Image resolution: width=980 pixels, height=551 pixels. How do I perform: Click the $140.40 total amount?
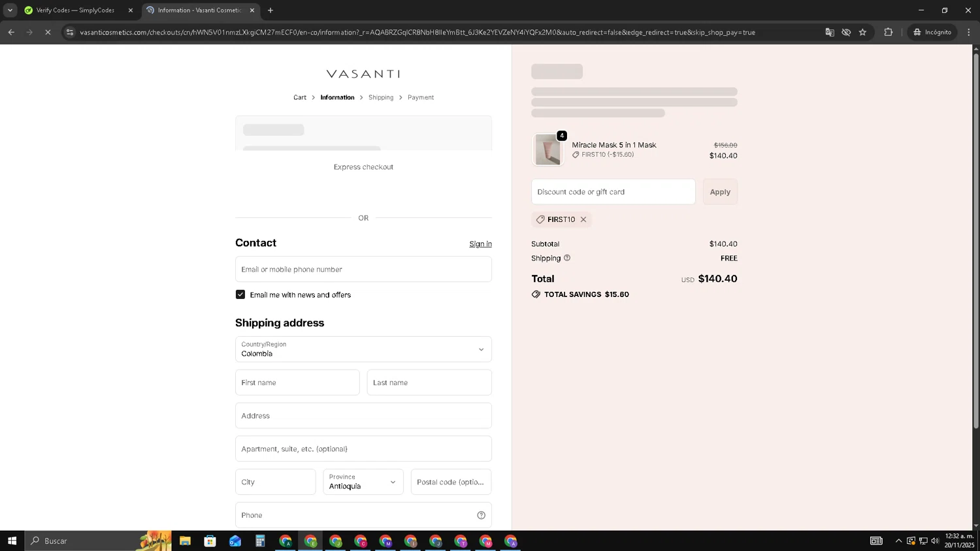[717, 279]
